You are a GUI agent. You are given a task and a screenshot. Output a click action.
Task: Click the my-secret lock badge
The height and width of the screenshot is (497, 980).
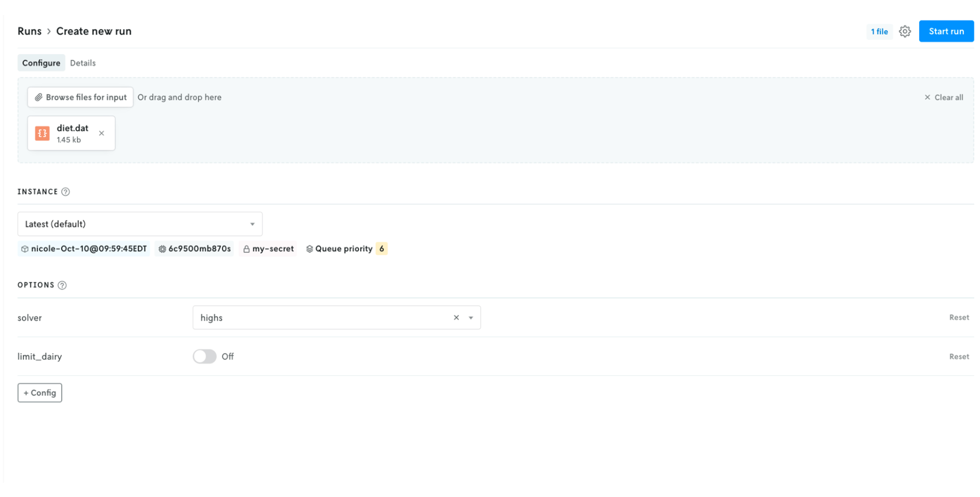(x=268, y=249)
